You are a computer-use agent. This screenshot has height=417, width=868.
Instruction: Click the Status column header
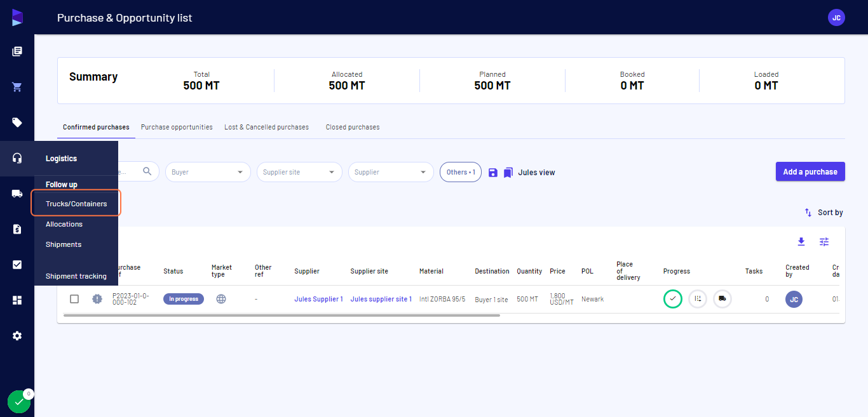[x=173, y=271]
